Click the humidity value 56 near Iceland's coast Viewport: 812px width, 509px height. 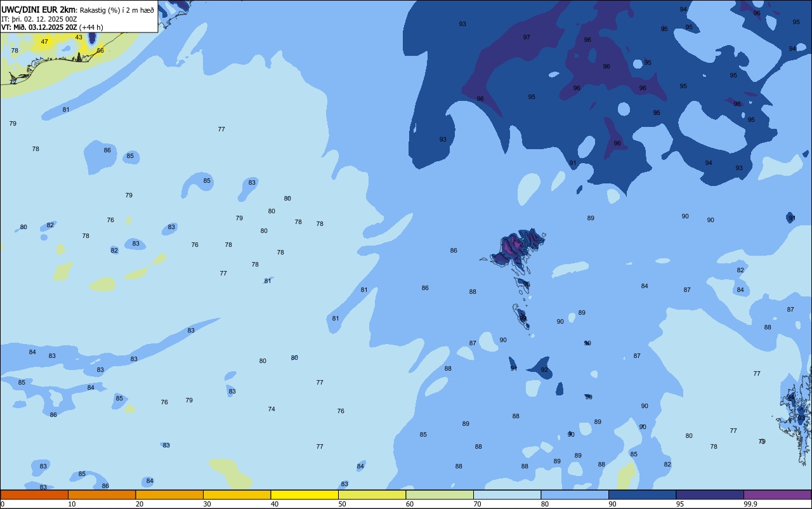(100, 51)
